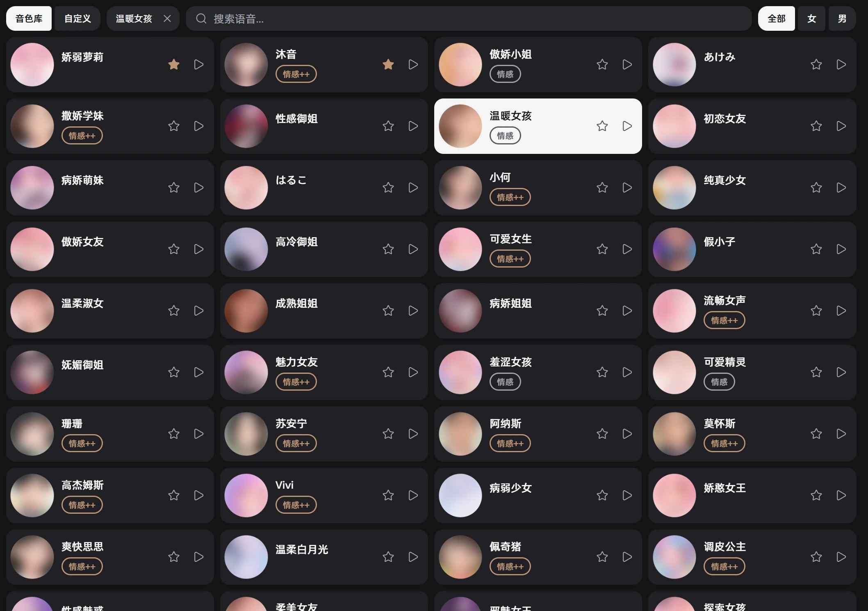
Task: Play the 纯真少女 voice sample
Action: pyautogui.click(x=841, y=188)
